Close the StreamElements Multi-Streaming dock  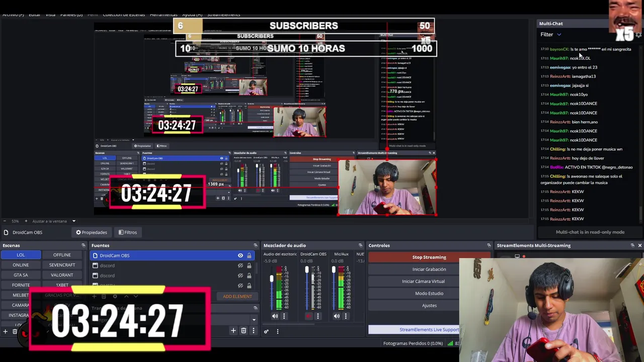(x=640, y=245)
